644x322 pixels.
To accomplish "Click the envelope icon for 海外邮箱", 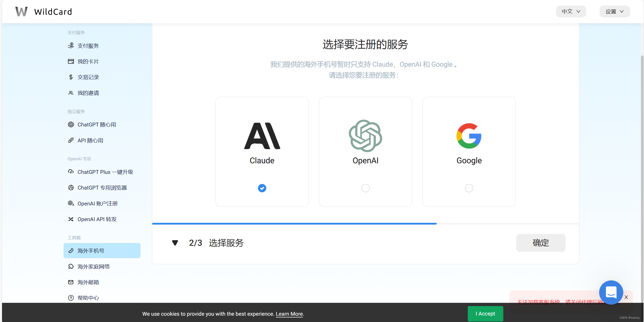I will point(71,282).
